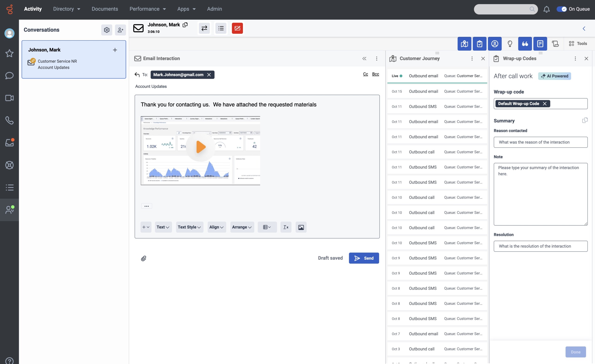Play the embedded video thumbnail
Viewport: 595px width, 364px height.
click(200, 147)
